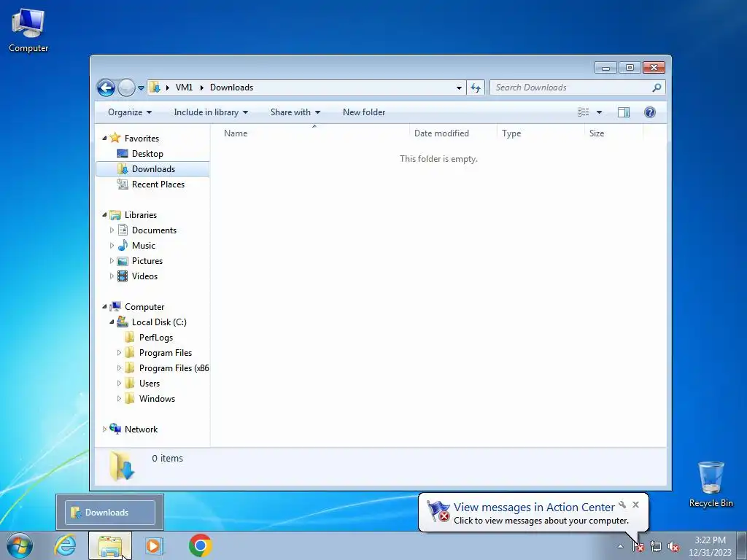
Task: Open the Share with menu
Action: [295, 112]
